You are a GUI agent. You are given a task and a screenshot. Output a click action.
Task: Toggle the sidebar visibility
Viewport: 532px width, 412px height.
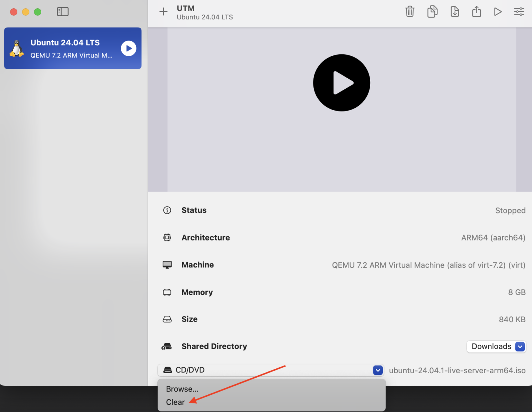click(63, 11)
